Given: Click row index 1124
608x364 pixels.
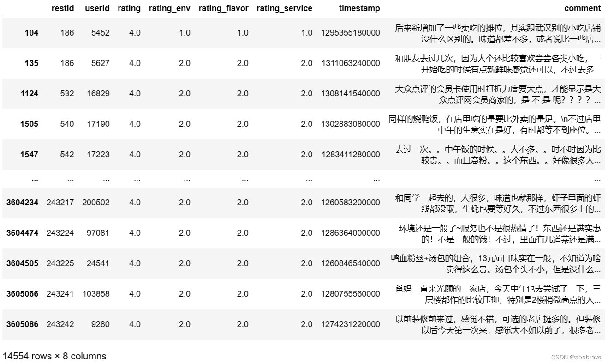Looking at the screenshot, I should point(30,94).
